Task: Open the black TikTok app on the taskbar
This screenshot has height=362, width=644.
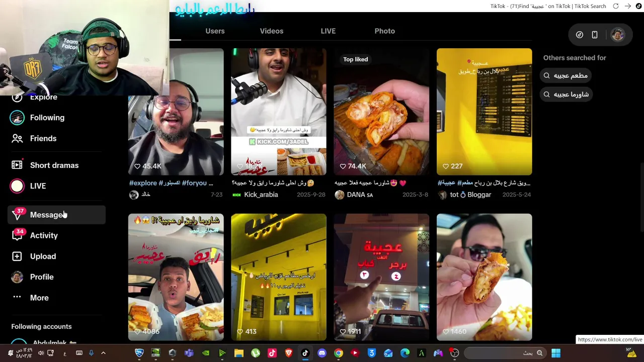Action: click(305, 353)
